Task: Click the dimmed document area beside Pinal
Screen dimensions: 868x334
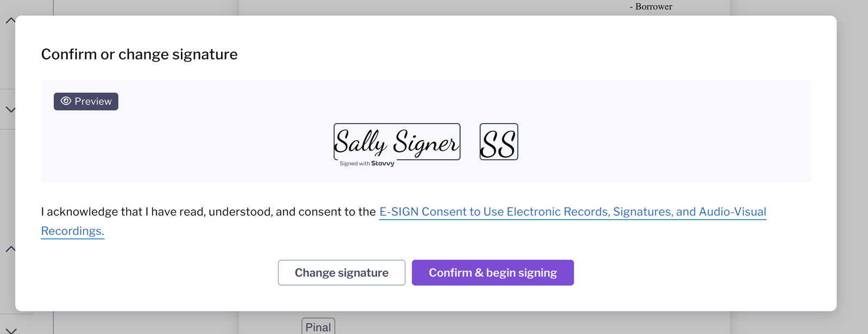Action: (489, 324)
